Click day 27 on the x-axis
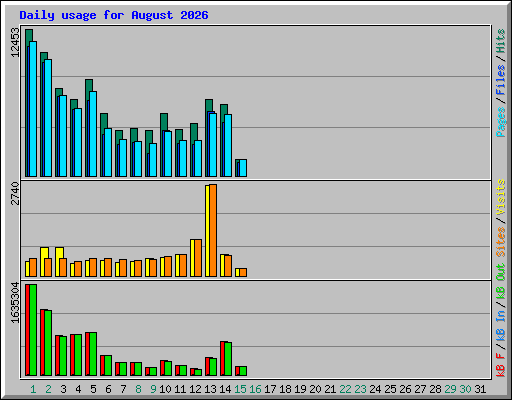 coord(420,389)
